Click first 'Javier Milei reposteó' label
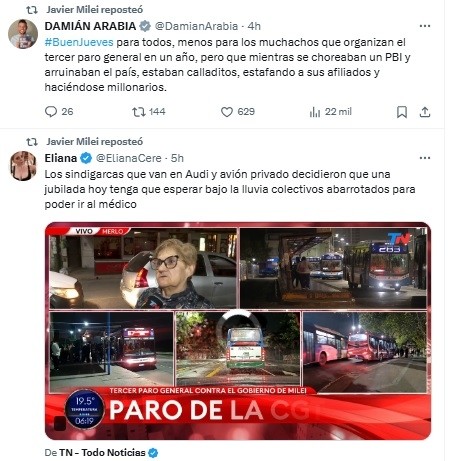The image size is (450, 461). click(x=95, y=10)
